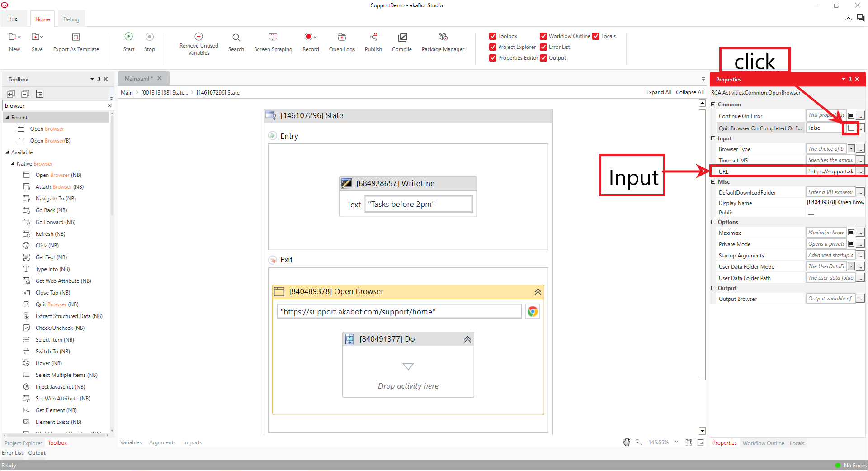Click the fit to screen icon
The height and width of the screenshot is (471, 868).
coord(689,442)
